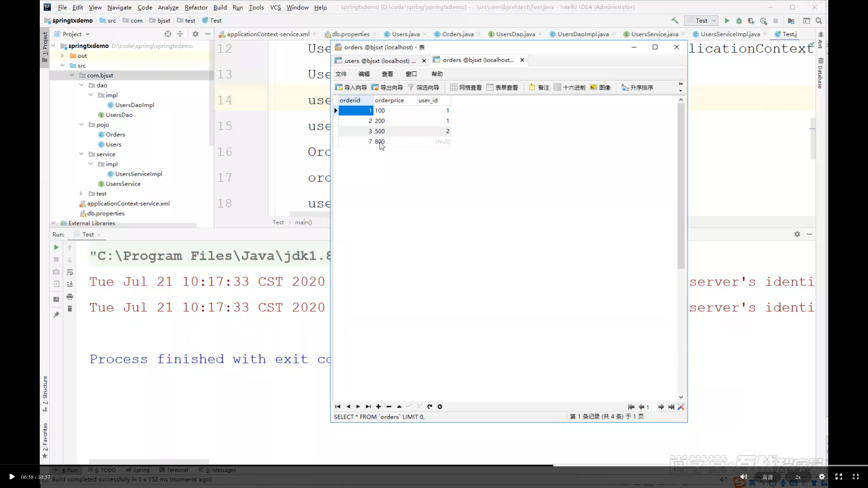Switch to Grid View (网格查看) in Navicat
The height and width of the screenshot is (488, 868).
466,87
